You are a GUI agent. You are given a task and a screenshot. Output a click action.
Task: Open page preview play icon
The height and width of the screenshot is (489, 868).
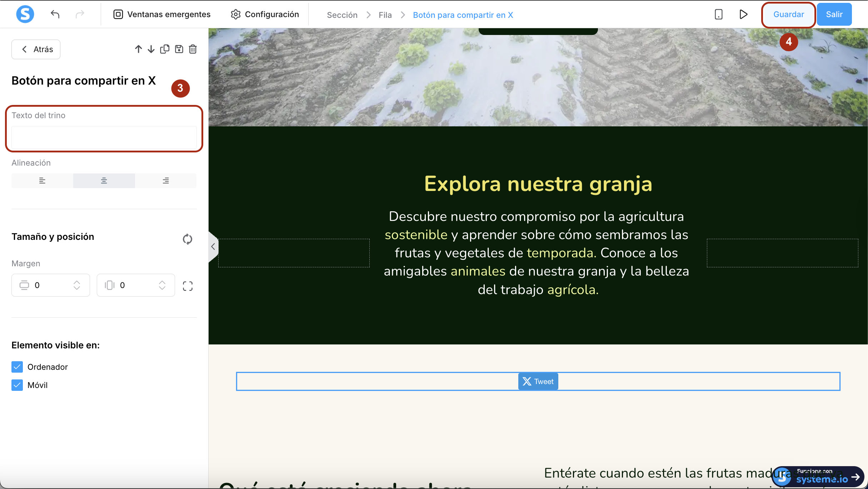[x=743, y=14]
